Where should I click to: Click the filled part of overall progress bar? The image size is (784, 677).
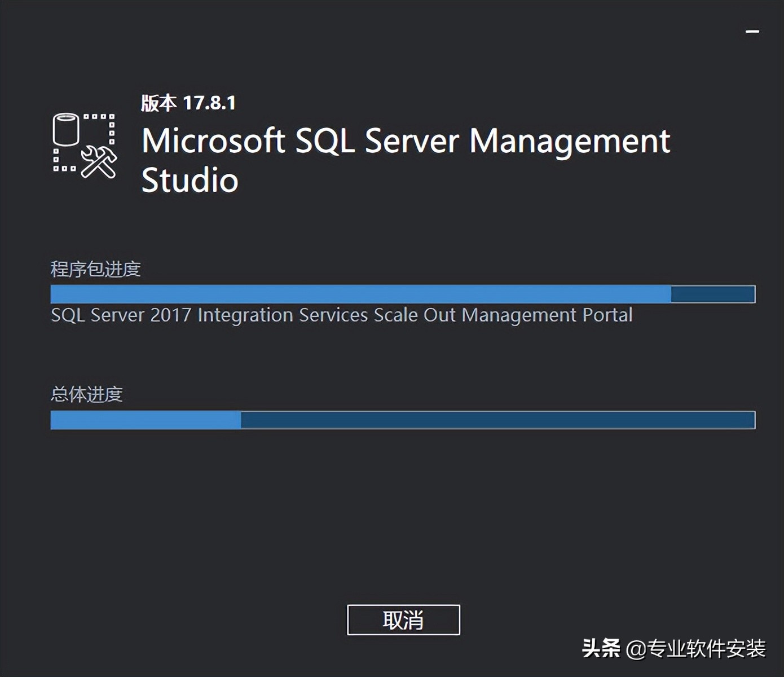(x=146, y=420)
